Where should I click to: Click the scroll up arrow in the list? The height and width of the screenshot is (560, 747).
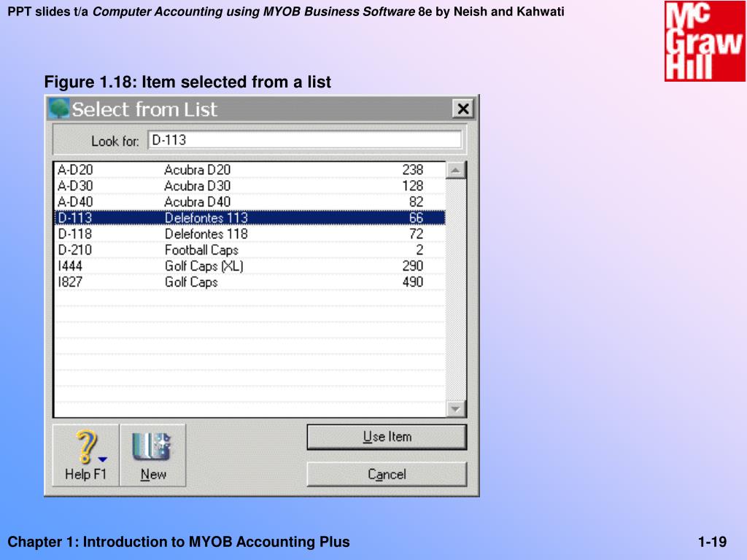[455, 170]
